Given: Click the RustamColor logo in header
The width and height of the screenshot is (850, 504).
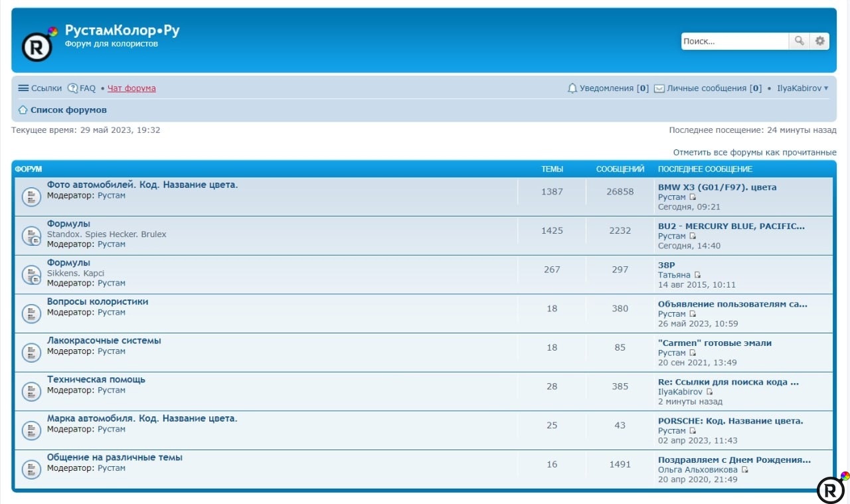Looking at the screenshot, I should pyautogui.click(x=37, y=46).
